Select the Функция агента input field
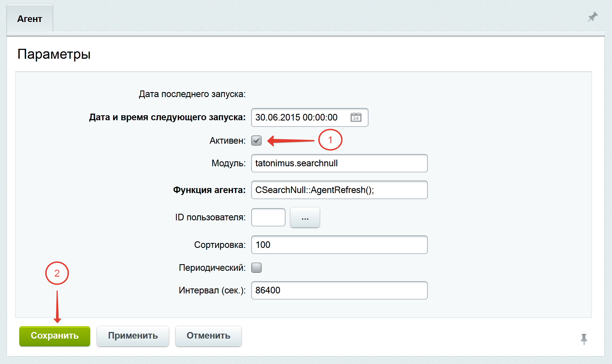The height and width of the screenshot is (364, 612). coord(339,190)
